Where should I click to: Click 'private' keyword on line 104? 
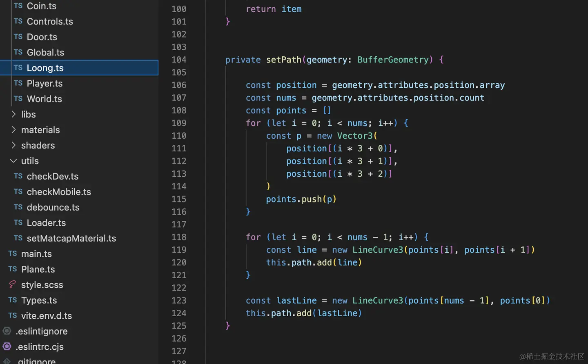pos(243,60)
